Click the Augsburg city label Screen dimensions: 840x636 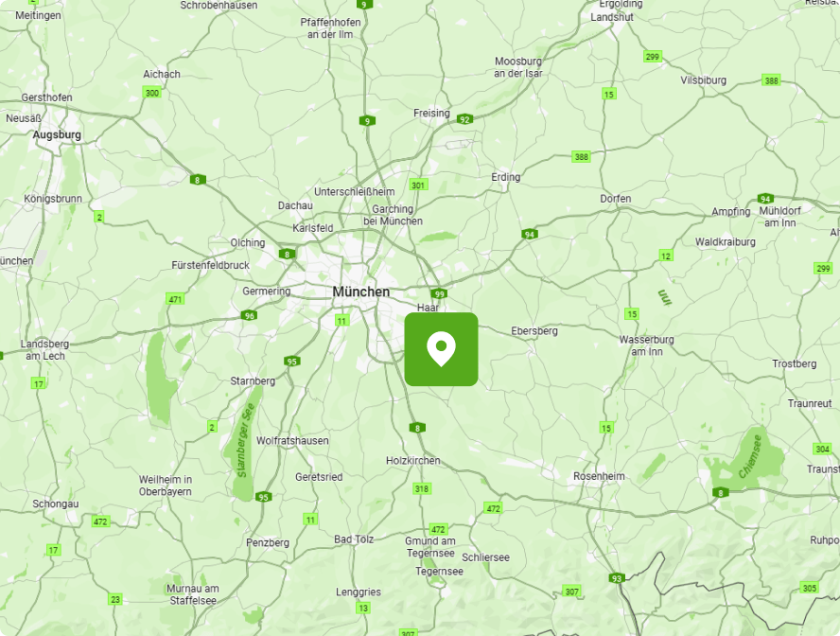pyautogui.click(x=57, y=135)
